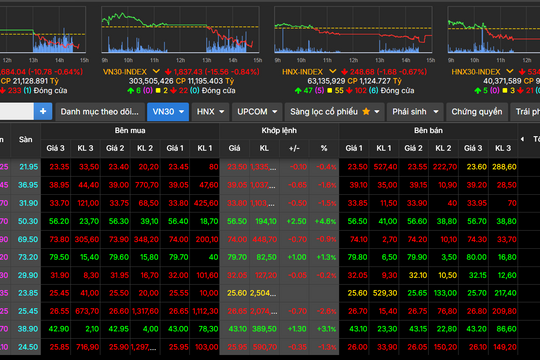This screenshot has height=360, width=540.
Task: Click the ask volume 529,30 cell
Action: (x=385, y=293)
